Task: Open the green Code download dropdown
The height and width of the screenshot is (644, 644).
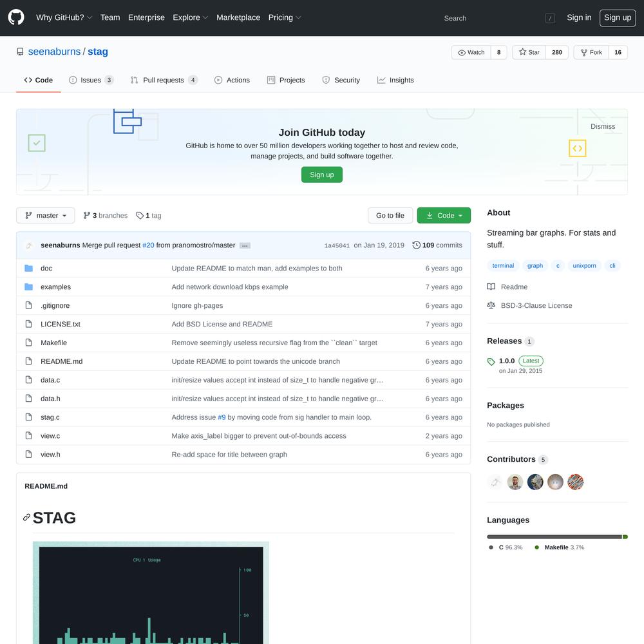Action: click(x=444, y=215)
